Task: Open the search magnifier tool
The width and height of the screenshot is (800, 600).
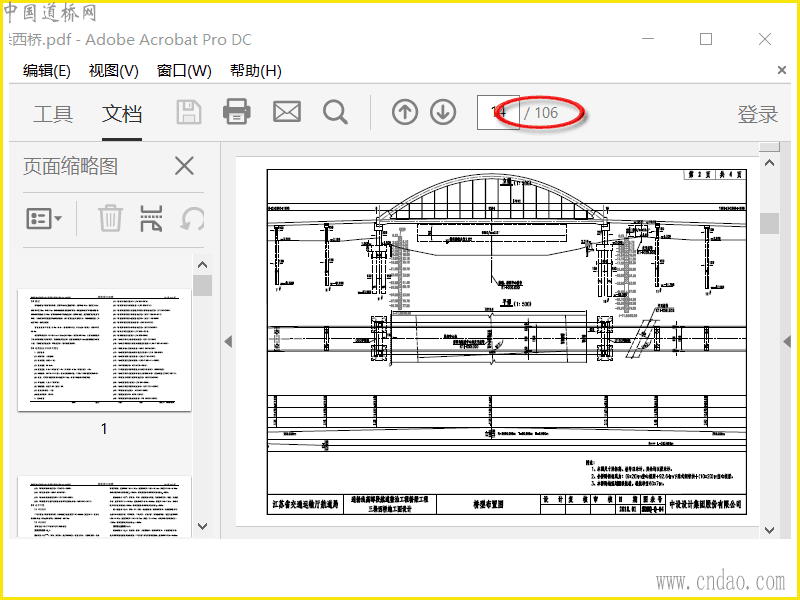Action: point(335,112)
